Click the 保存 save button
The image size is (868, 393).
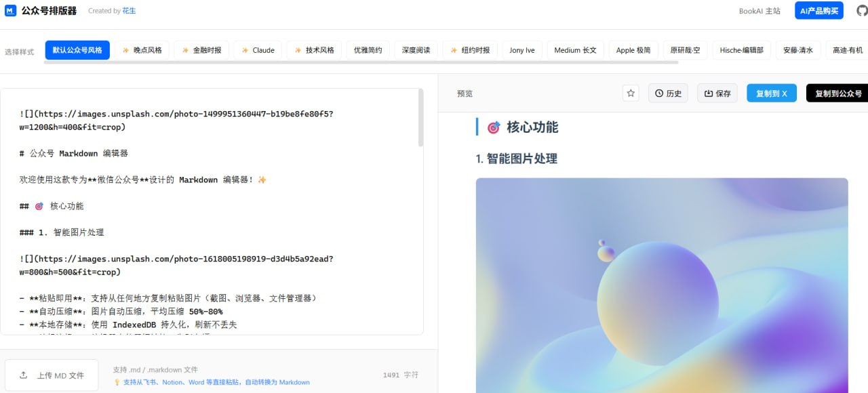click(717, 94)
